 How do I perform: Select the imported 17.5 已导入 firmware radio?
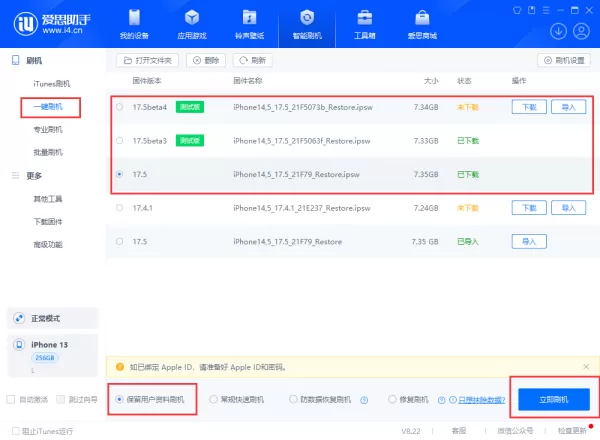click(119, 241)
